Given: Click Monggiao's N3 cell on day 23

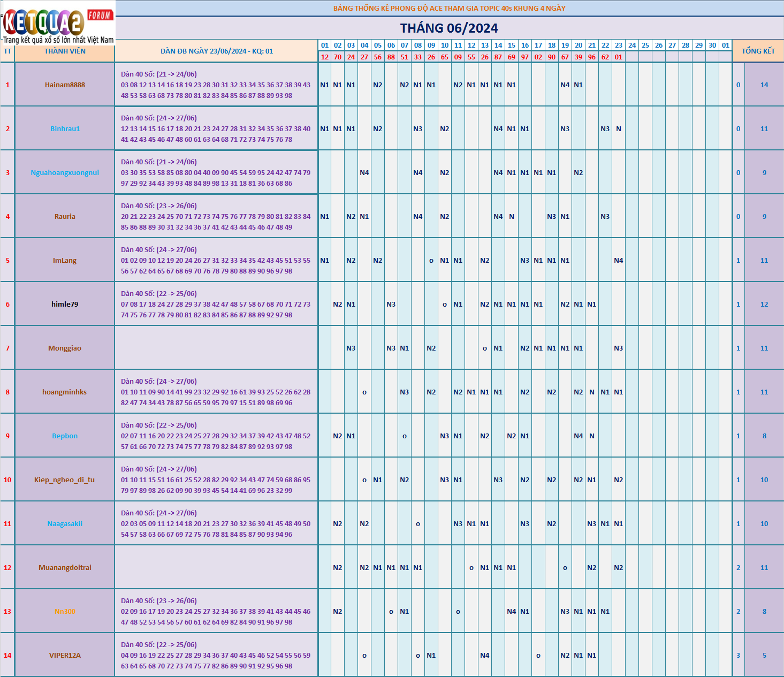Looking at the screenshot, I should (x=619, y=348).
